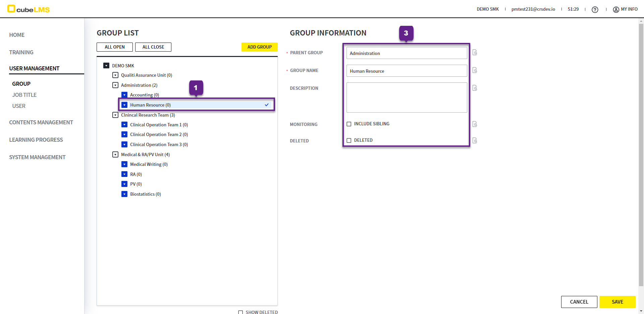Enable the INCLUDE SIBLING checkbox
The width and height of the screenshot is (644, 314).
349,124
